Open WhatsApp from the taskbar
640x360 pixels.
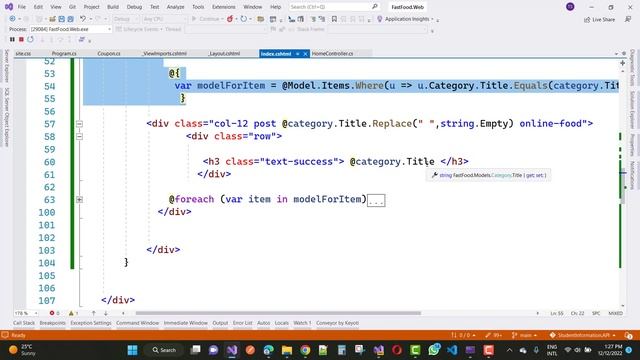(x=434, y=350)
